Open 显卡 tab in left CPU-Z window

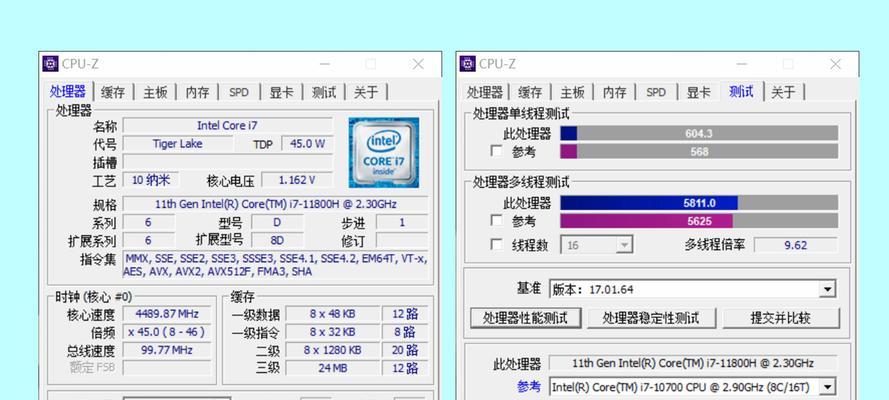click(281, 92)
